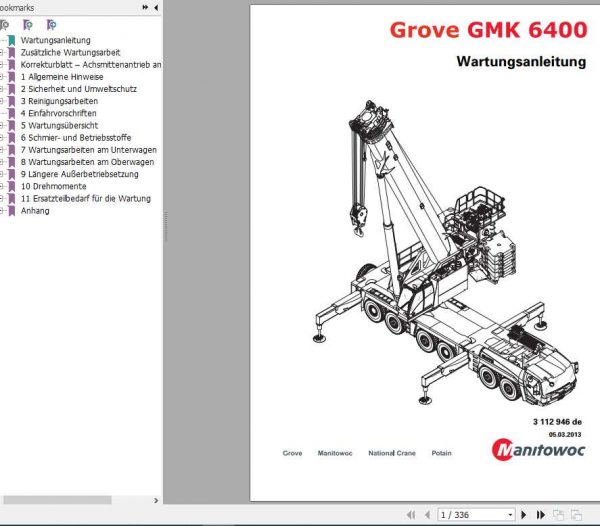Click the 'National Crane' text on the page
The height and width of the screenshot is (526, 600).
pyautogui.click(x=392, y=453)
